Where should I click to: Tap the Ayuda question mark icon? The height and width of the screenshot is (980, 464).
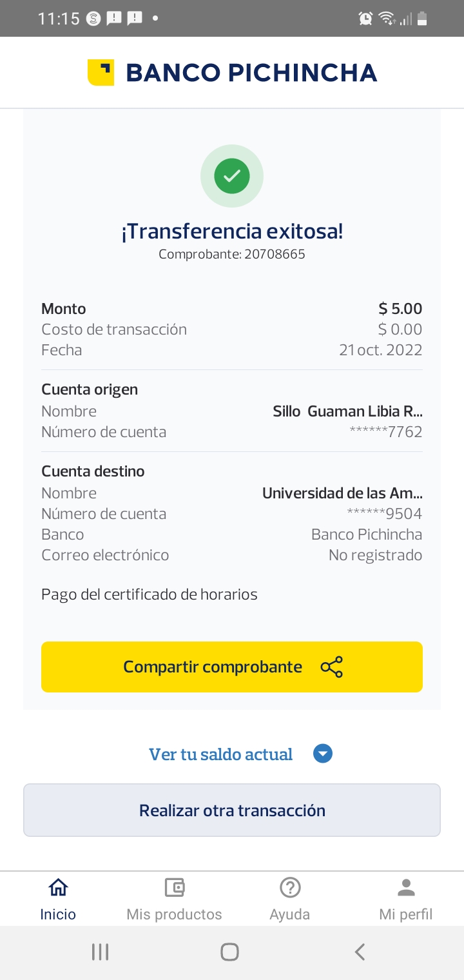click(x=290, y=888)
